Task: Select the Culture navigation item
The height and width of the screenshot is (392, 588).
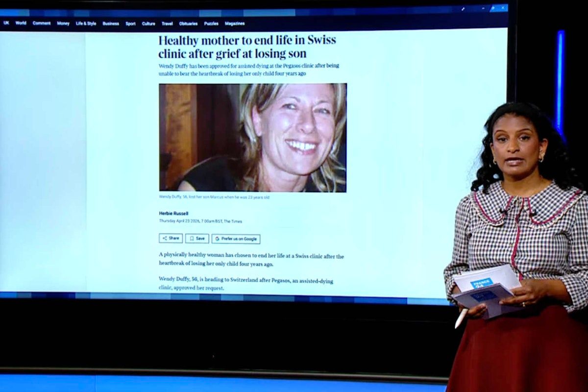Action: tap(148, 24)
